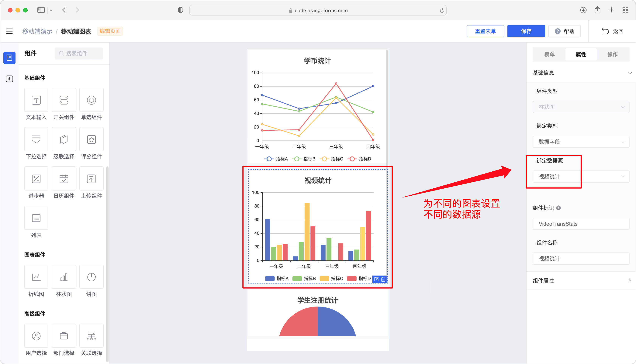The image size is (636, 364).
Task: Click the 组件标识 VideoTransStats input field
Action: (x=581, y=224)
